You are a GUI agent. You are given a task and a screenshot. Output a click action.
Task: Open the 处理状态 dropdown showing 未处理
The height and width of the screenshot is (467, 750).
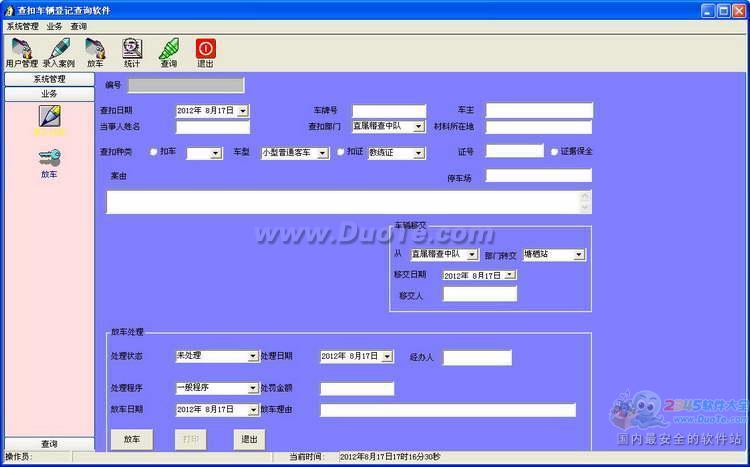(x=253, y=356)
